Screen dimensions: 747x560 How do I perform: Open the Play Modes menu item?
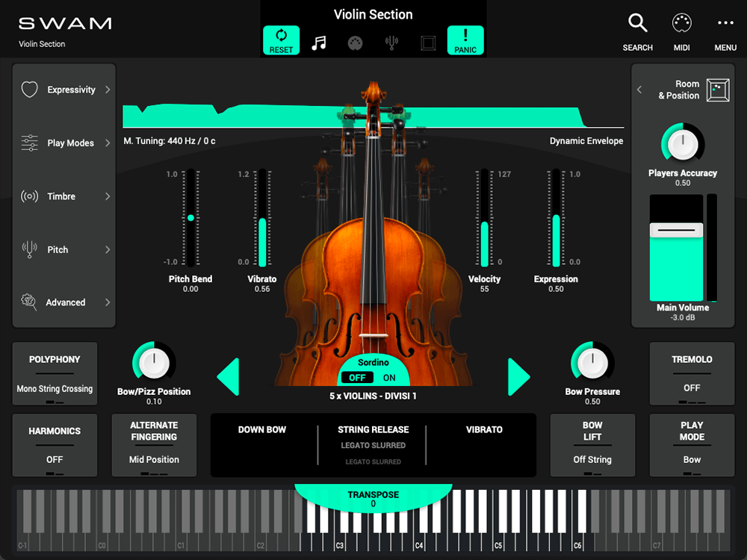(x=70, y=143)
